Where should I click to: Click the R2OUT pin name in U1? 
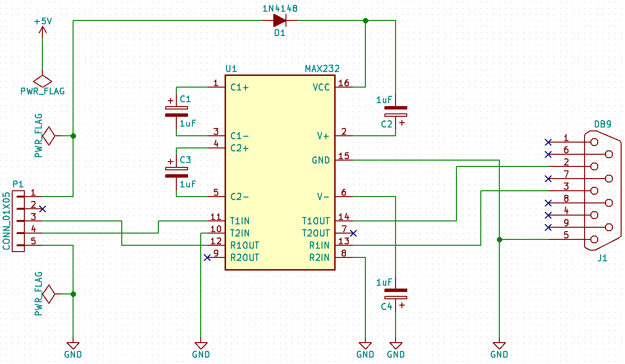pyautogui.click(x=245, y=257)
